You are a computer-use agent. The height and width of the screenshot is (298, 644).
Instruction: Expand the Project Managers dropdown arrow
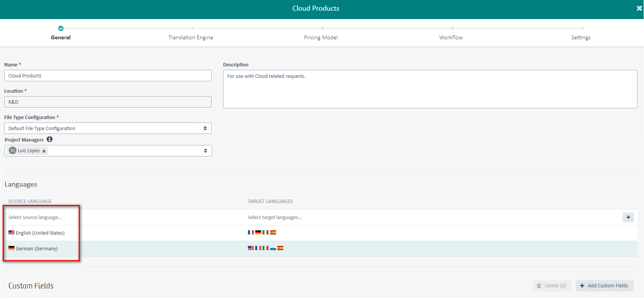point(205,151)
